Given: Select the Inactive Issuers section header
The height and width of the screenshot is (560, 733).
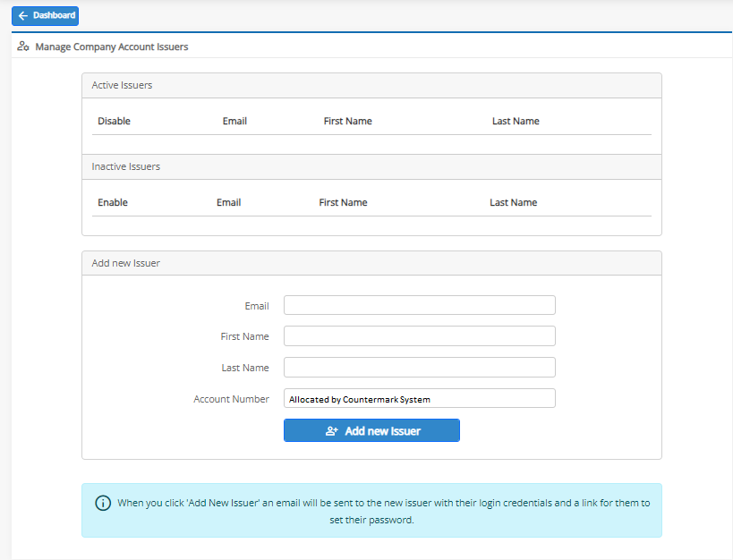Looking at the screenshot, I should [x=371, y=167].
